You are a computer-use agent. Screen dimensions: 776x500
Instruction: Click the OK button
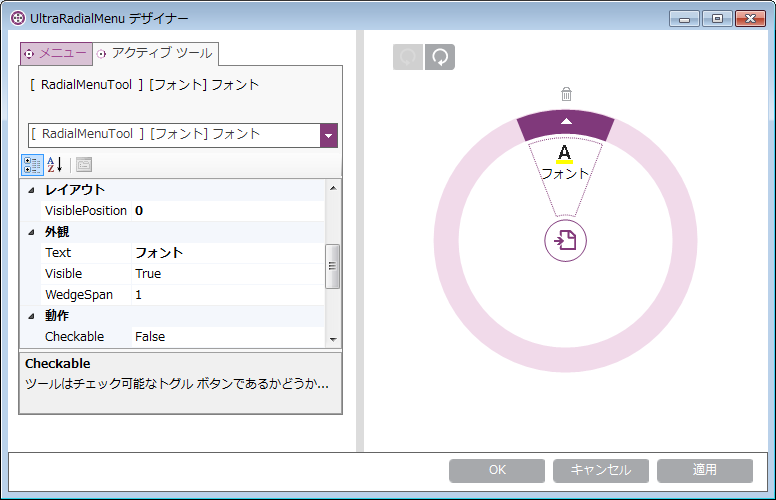497,470
